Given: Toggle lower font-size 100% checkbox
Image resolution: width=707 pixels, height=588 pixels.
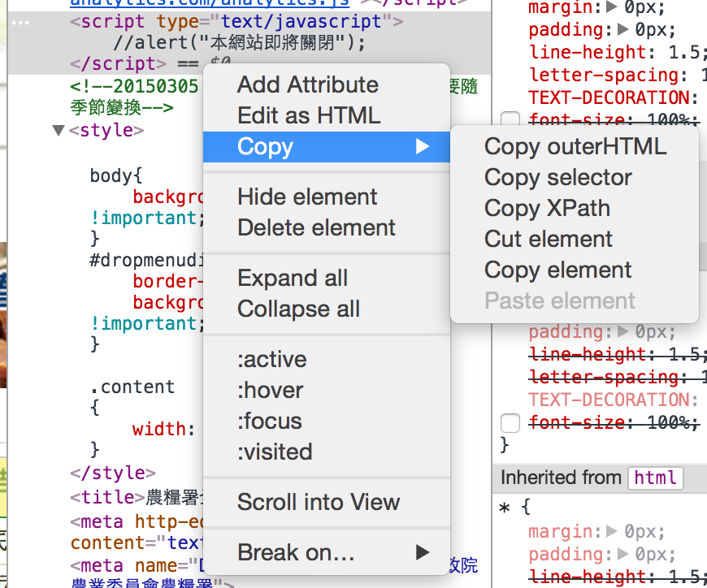Looking at the screenshot, I should (x=510, y=423).
